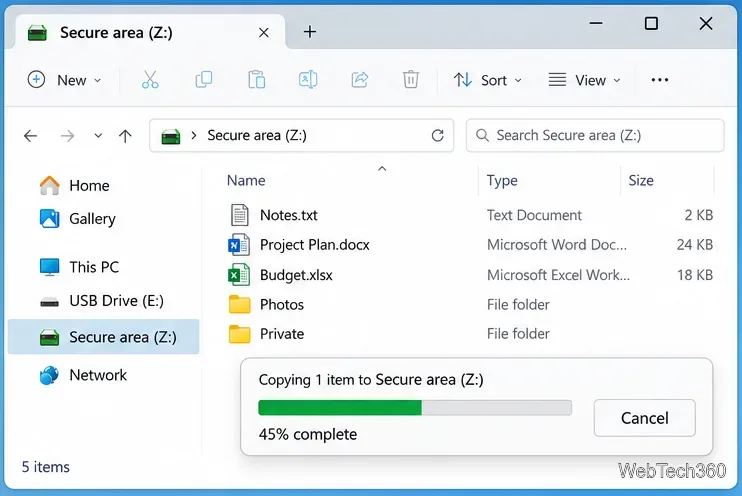Image resolution: width=742 pixels, height=496 pixels.
Task: Click the 45% complete label
Action: pos(308,434)
